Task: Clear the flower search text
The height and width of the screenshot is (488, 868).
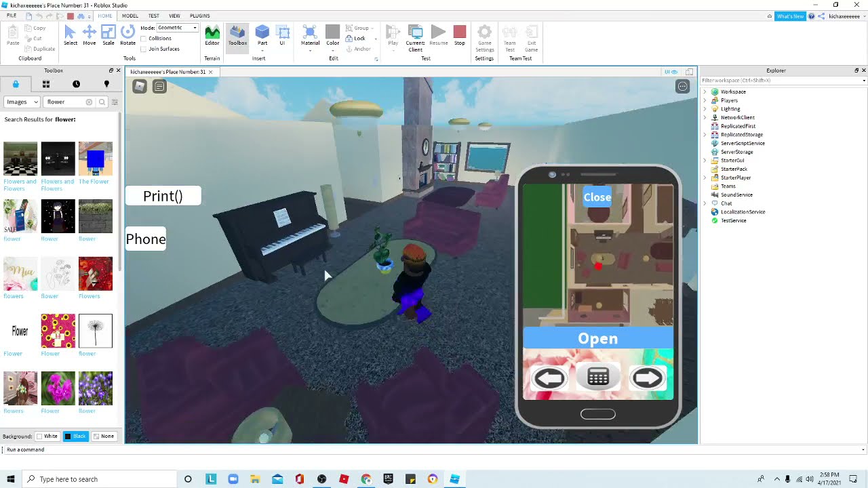Action: [89, 102]
